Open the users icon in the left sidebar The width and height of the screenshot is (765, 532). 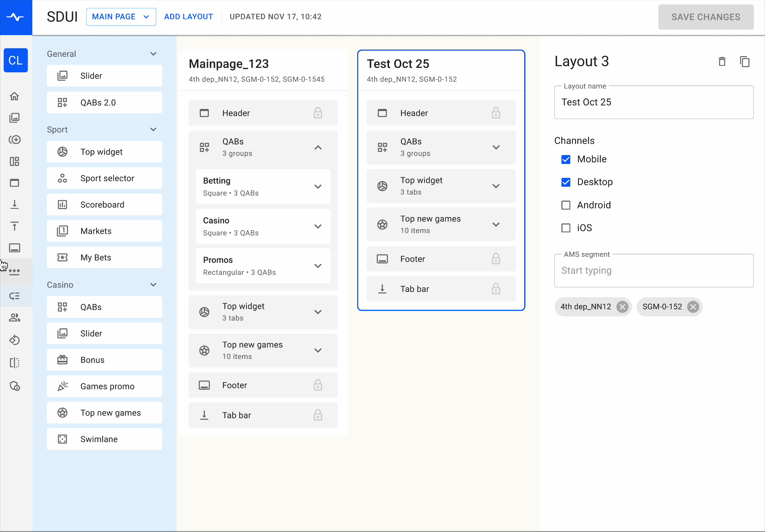pyautogui.click(x=14, y=318)
